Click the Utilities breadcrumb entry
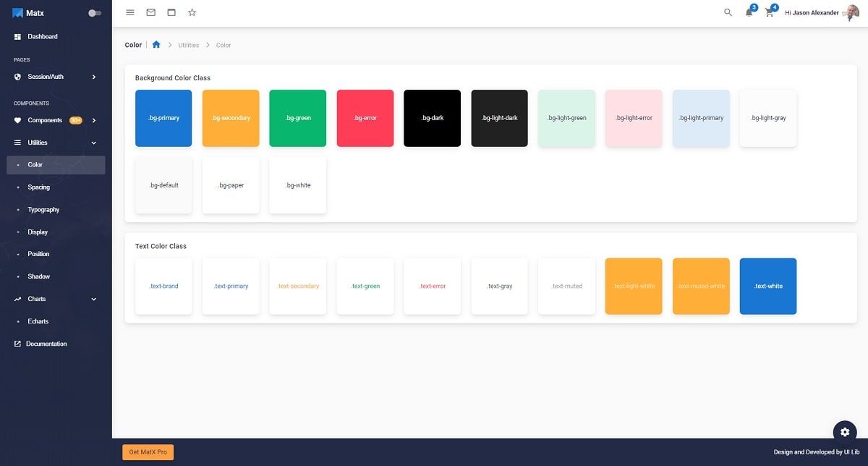The width and height of the screenshot is (868, 466). [188, 44]
